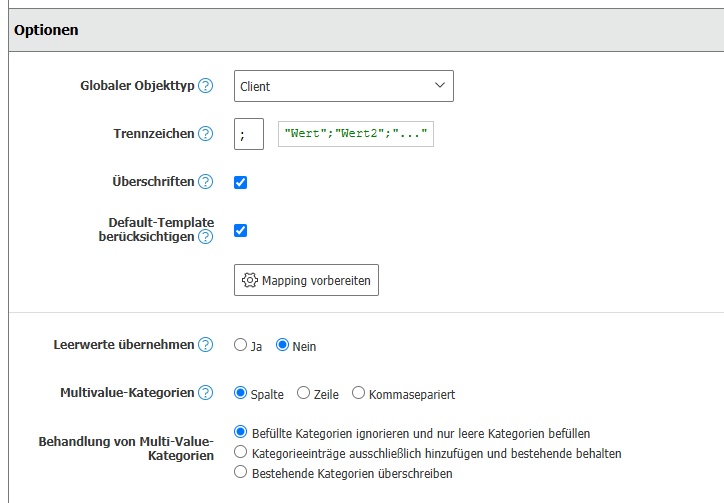Select Befüllte Kategorien ignorieren option
The width and height of the screenshot is (724, 503).
[240, 433]
